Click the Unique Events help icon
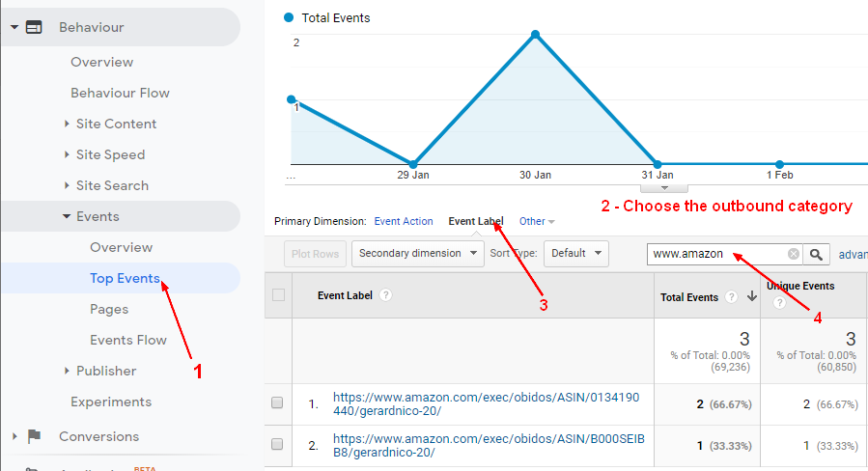 (779, 303)
